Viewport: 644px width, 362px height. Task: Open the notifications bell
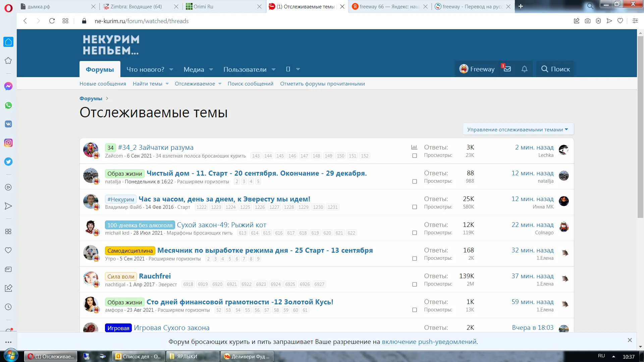pyautogui.click(x=524, y=69)
